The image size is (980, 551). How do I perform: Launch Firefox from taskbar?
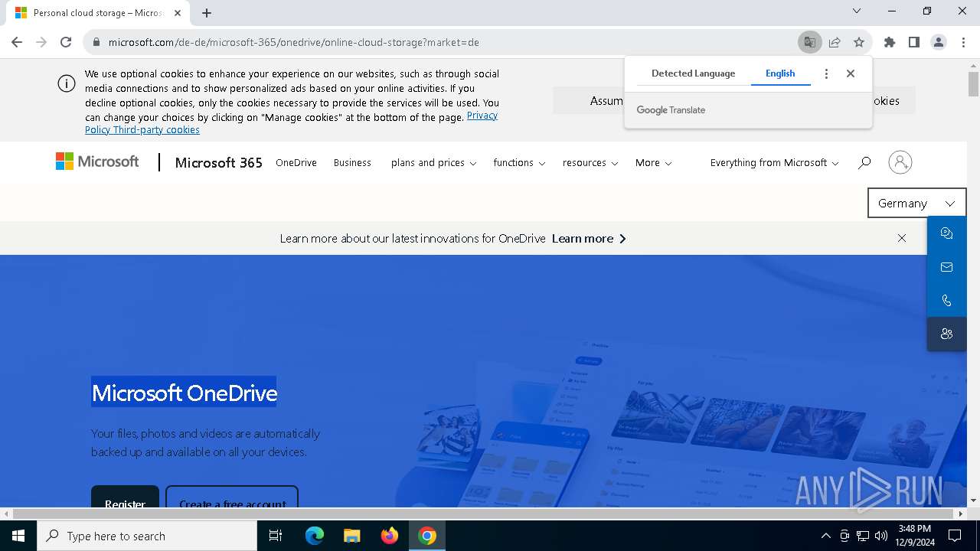[x=390, y=536]
